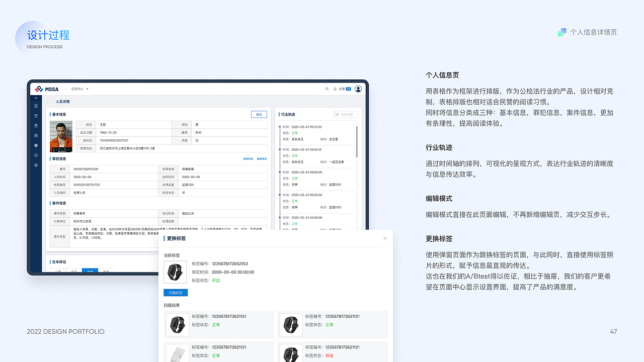Click the MSSA logo
The height and width of the screenshot is (362, 644).
(48, 89)
